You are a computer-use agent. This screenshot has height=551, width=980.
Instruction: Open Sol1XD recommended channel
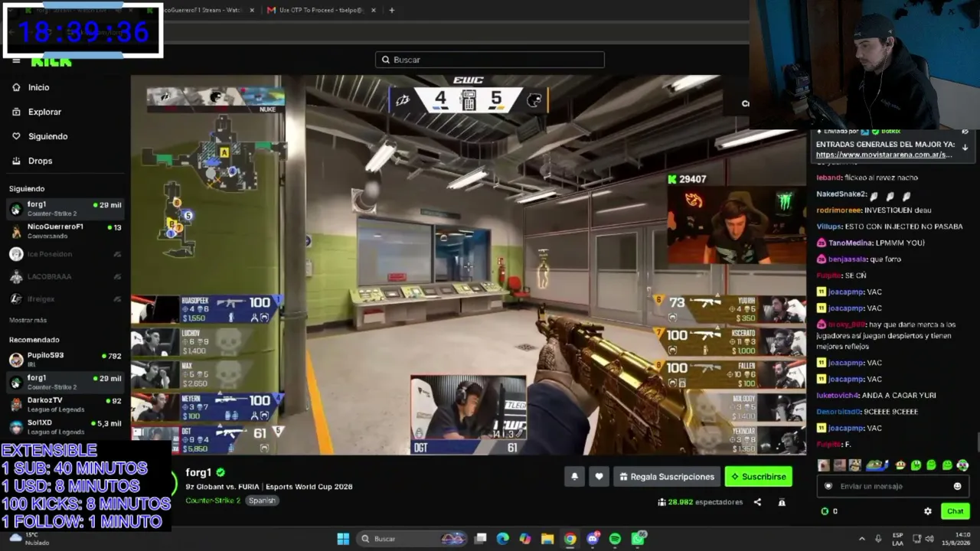(x=65, y=426)
